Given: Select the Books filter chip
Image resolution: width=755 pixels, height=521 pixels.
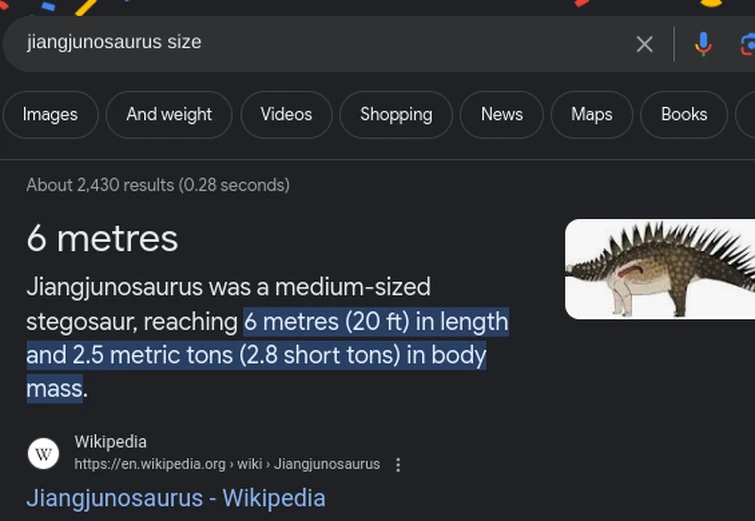Looking at the screenshot, I should [x=684, y=115].
